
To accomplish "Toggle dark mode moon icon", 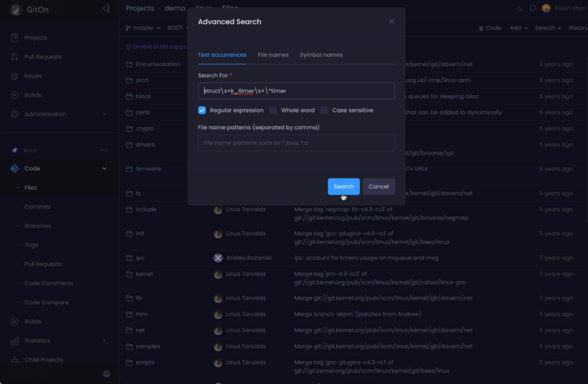I will [x=520, y=9].
